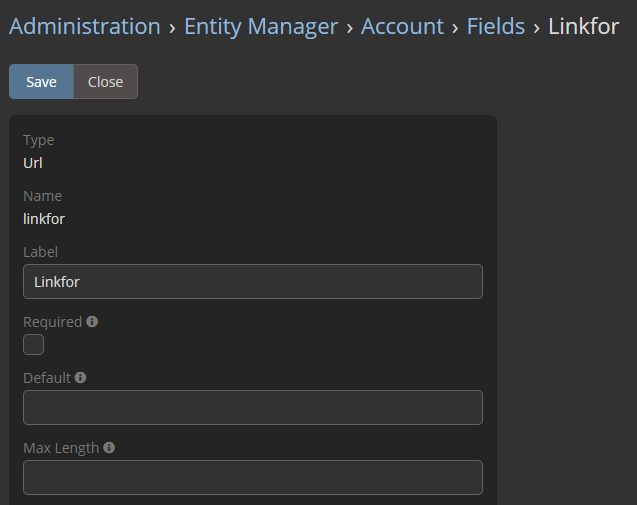Click the Default caption text
This screenshot has height=505, width=637.
click(x=47, y=378)
